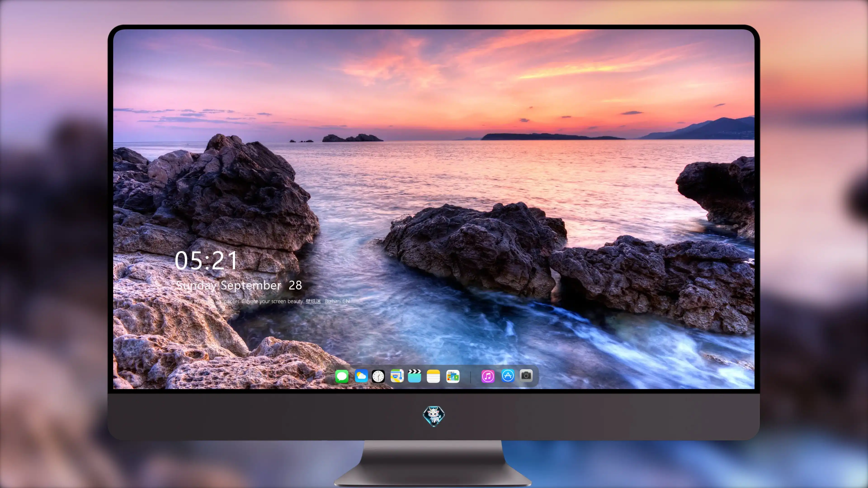Launch the Weather app from the dock
This screenshot has width=868, height=488.
[361, 376]
